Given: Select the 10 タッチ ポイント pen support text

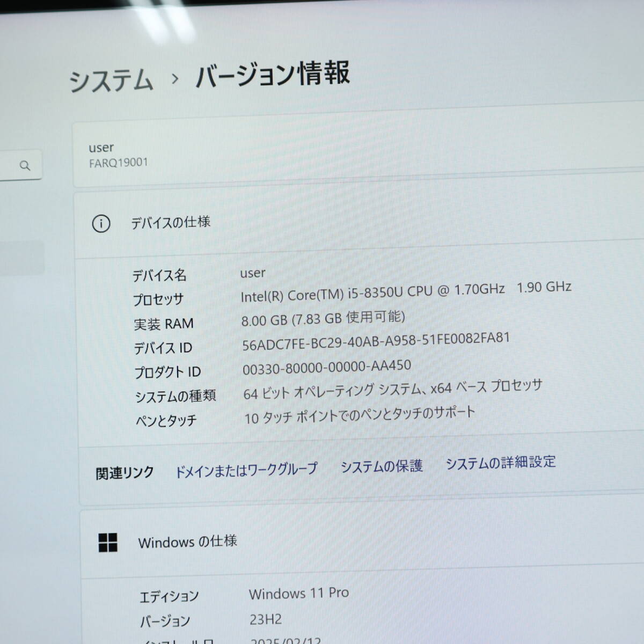Looking at the screenshot, I should coord(360,415).
